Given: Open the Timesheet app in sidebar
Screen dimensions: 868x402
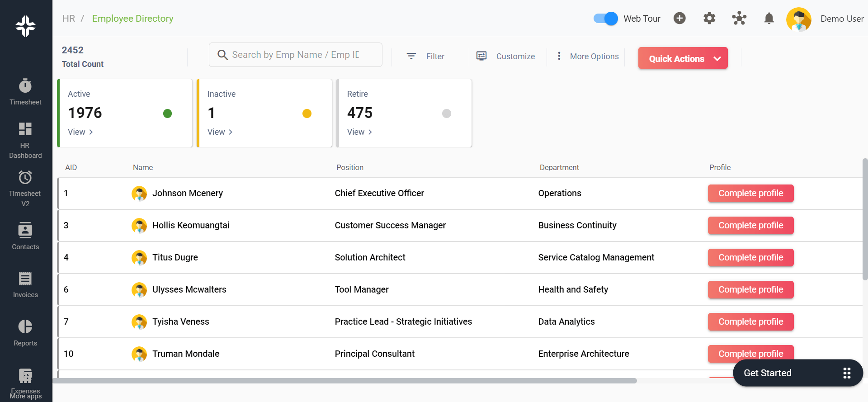Looking at the screenshot, I should pyautogui.click(x=25, y=92).
